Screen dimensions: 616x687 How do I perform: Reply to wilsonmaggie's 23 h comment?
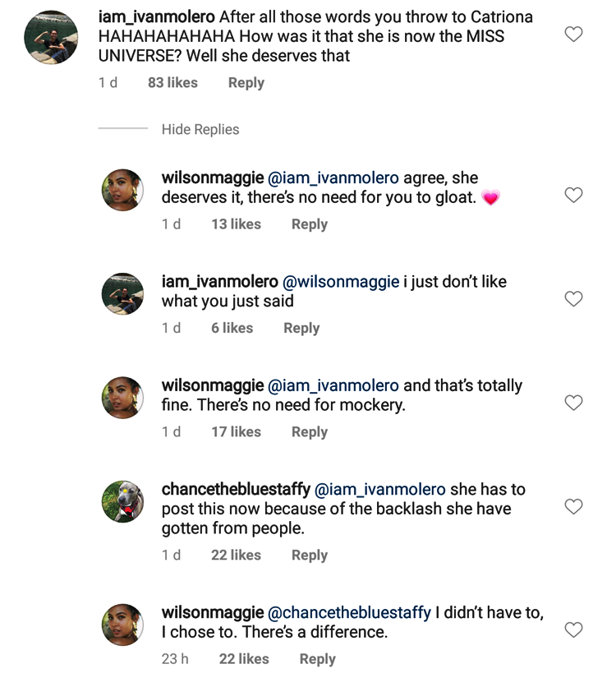click(x=317, y=659)
